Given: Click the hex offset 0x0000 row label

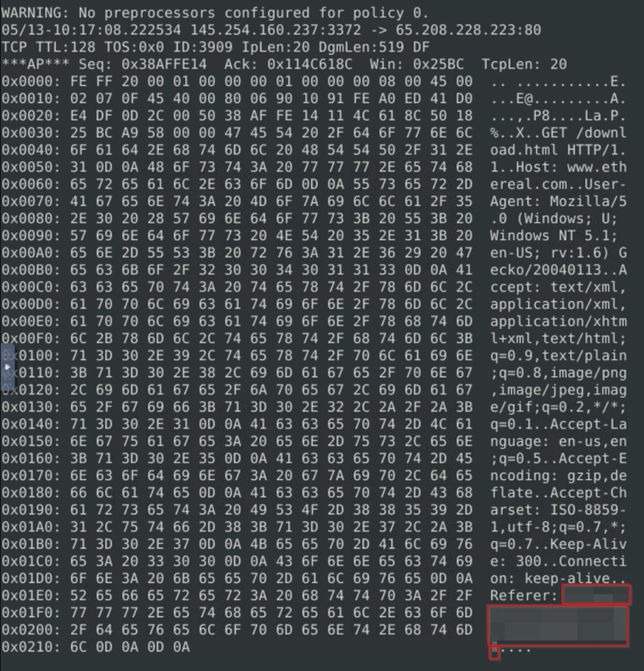Looking at the screenshot, I should (31, 81).
